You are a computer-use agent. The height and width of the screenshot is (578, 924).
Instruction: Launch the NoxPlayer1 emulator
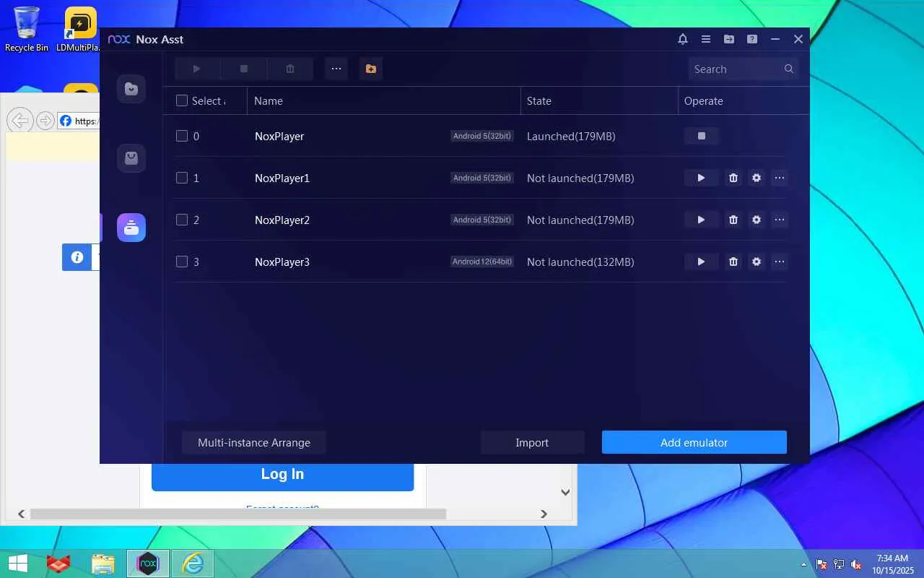[x=702, y=178]
